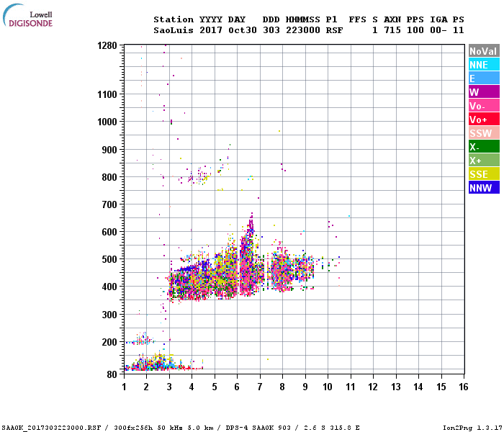This screenshot has width=504, height=432.
Task: Click frequency axis label 14
Action: point(418,387)
